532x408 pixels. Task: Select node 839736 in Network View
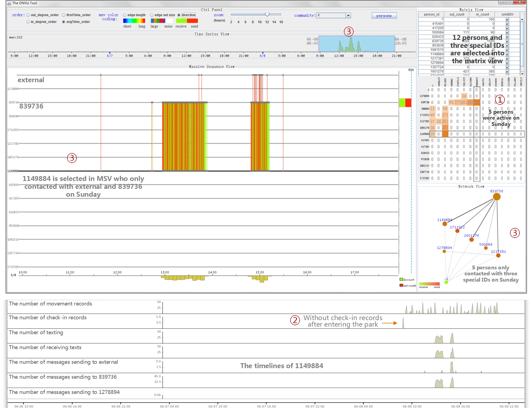point(496,197)
